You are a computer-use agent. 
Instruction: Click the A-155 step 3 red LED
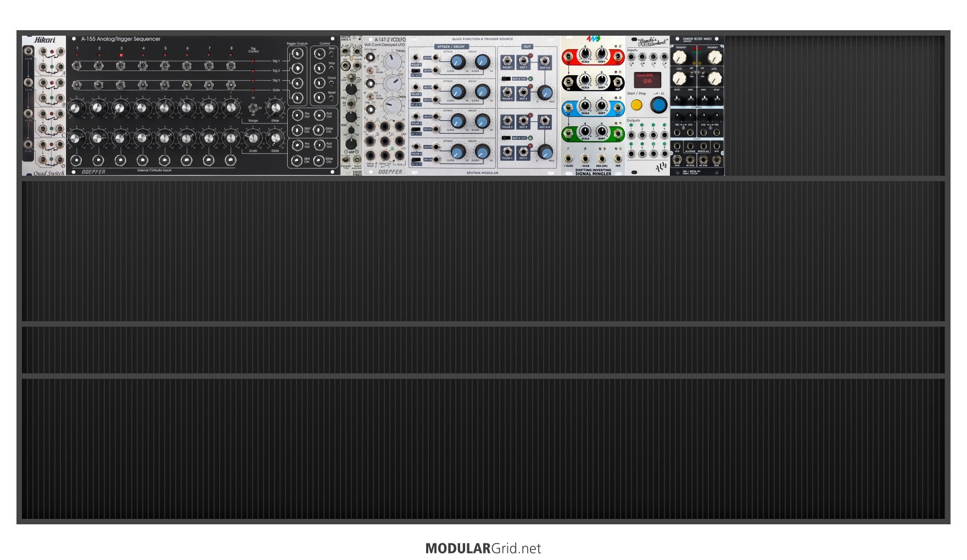pyautogui.click(x=121, y=55)
